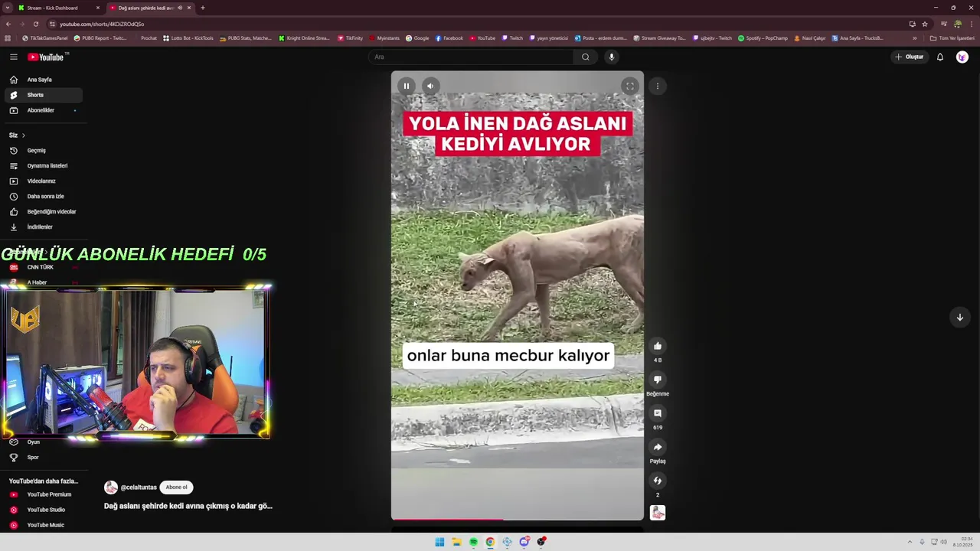Image resolution: width=980 pixels, height=551 pixels.
Task: Reload the page in Chrome
Action: [35, 24]
